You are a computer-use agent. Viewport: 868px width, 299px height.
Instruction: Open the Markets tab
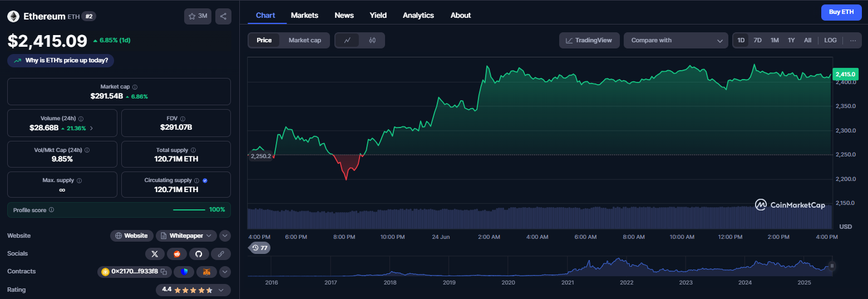[304, 15]
